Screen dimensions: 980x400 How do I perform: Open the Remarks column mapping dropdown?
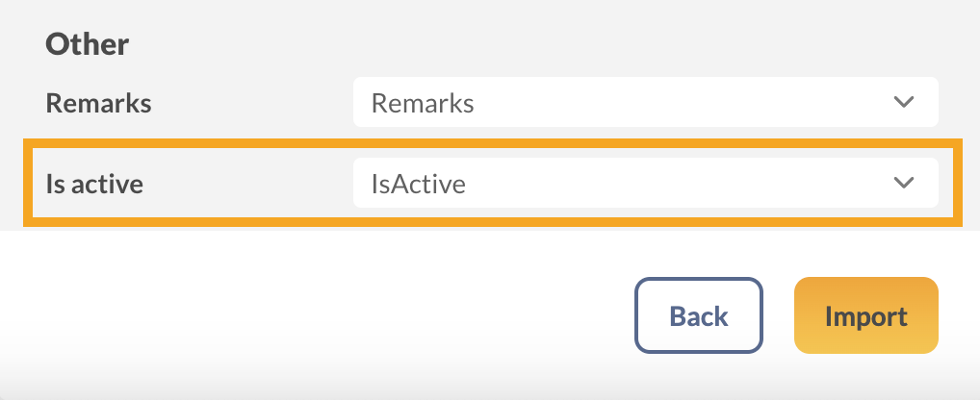point(645,102)
